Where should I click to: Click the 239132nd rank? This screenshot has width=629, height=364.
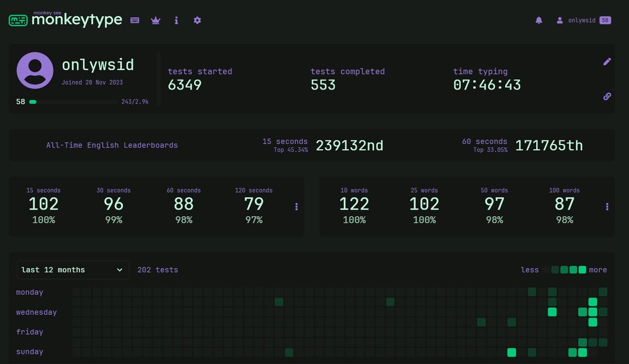click(x=349, y=145)
